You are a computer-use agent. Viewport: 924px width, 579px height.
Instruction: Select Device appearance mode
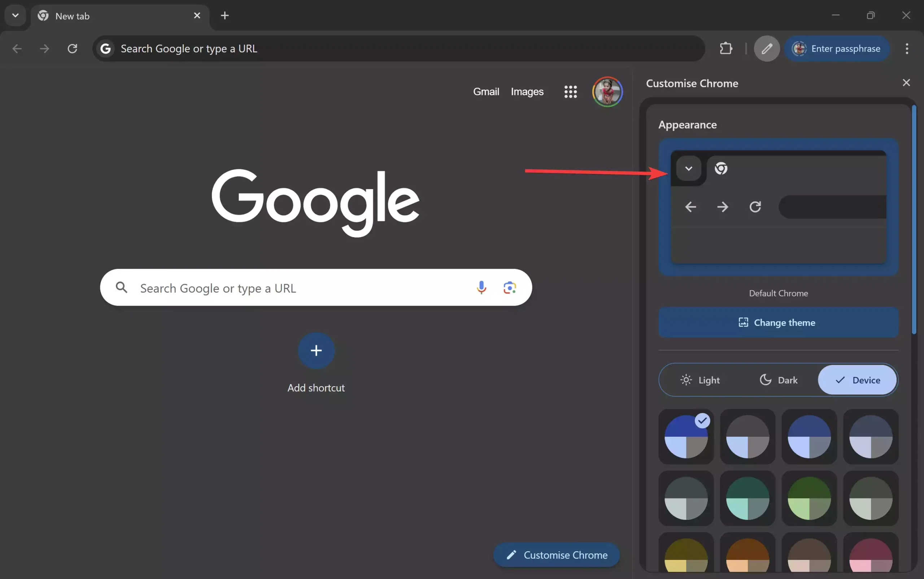tap(857, 380)
